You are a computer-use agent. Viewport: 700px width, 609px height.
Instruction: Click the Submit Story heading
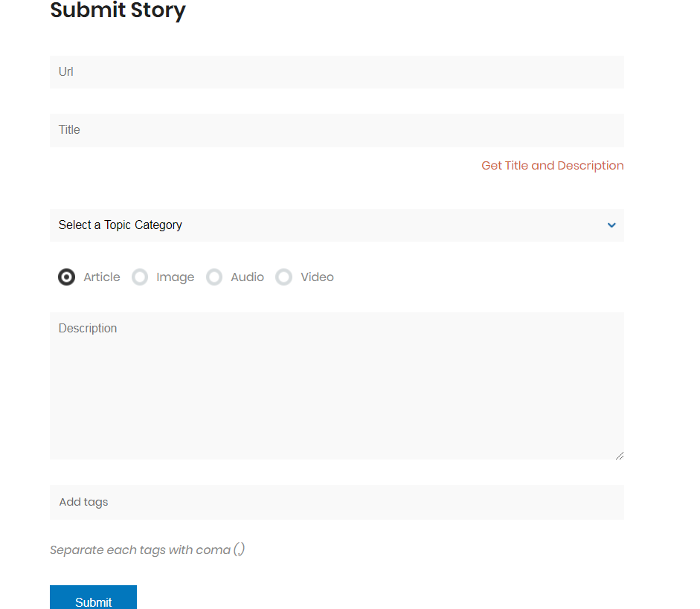click(x=118, y=10)
